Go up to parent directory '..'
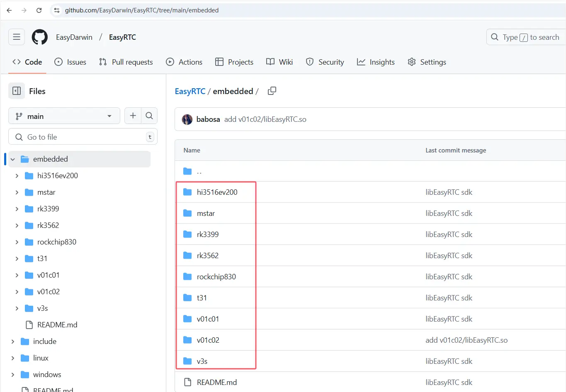The image size is (566, 392). pos(199,171)
